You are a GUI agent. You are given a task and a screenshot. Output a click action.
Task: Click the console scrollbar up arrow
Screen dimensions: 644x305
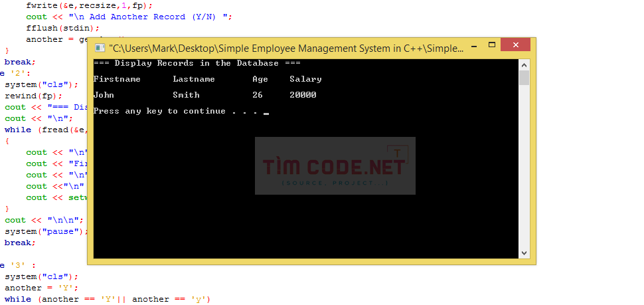click(524, 65)
